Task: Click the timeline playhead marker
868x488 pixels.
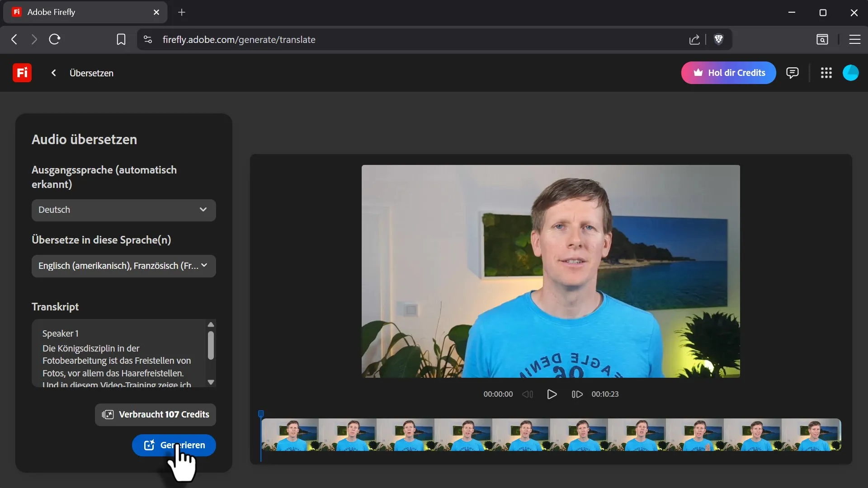Action: coord(261,414)
